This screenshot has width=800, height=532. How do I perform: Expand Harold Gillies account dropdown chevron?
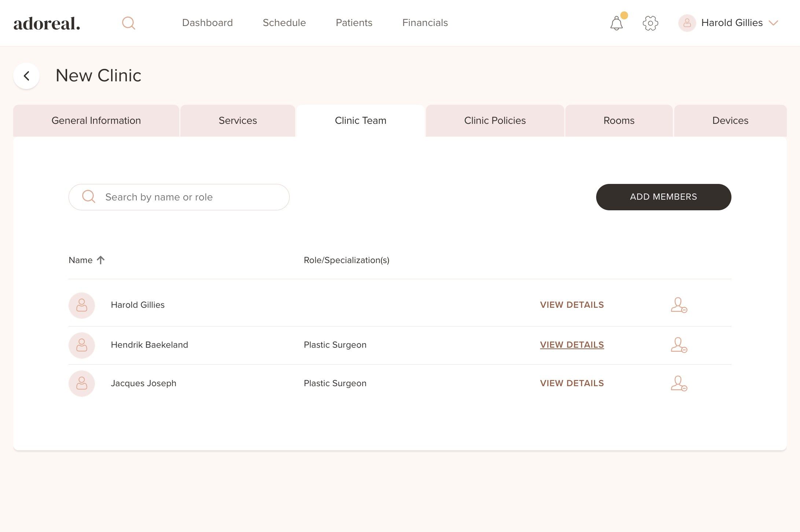coord(774,23)
